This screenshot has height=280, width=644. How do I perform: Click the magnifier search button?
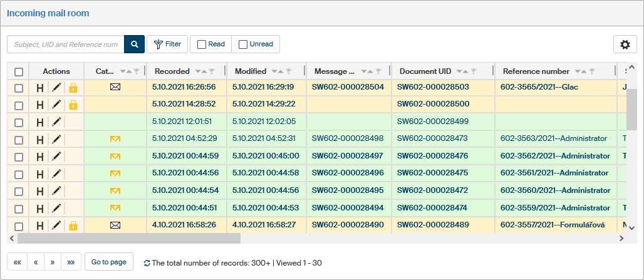tap(134, 44)
